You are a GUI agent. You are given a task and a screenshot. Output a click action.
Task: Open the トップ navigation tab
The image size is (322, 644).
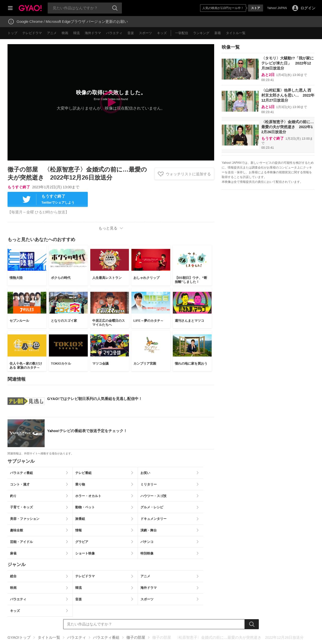[13, 33]
